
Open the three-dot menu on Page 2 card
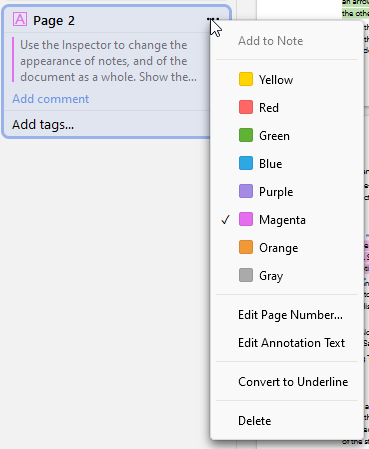[x=213, y=19]
